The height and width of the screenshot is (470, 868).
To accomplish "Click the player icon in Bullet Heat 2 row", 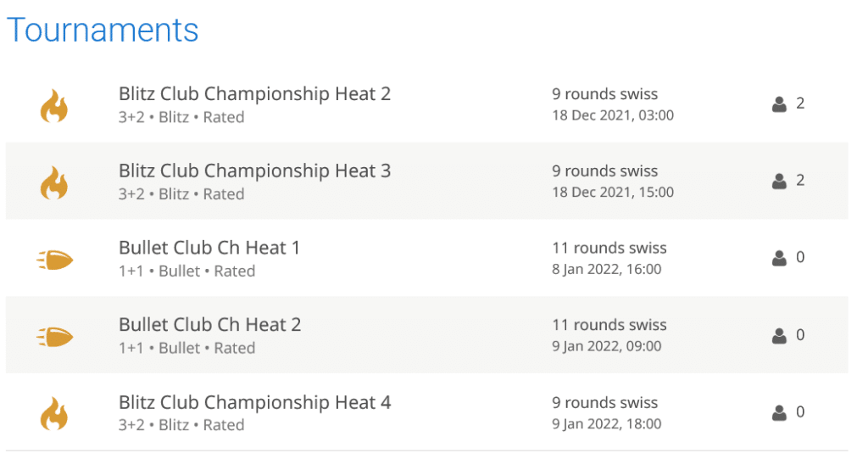I will 779,336.
